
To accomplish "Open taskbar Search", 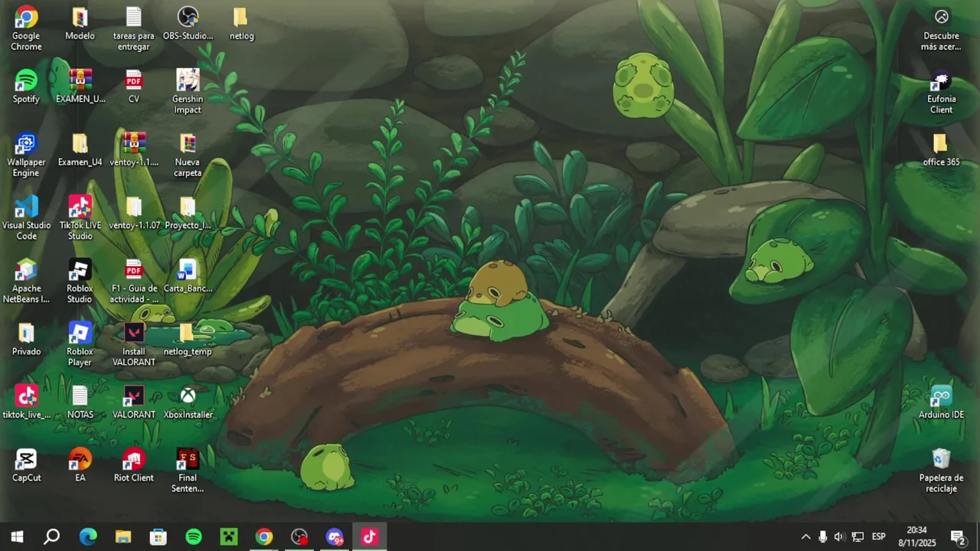I will click(x=51, y=537).
